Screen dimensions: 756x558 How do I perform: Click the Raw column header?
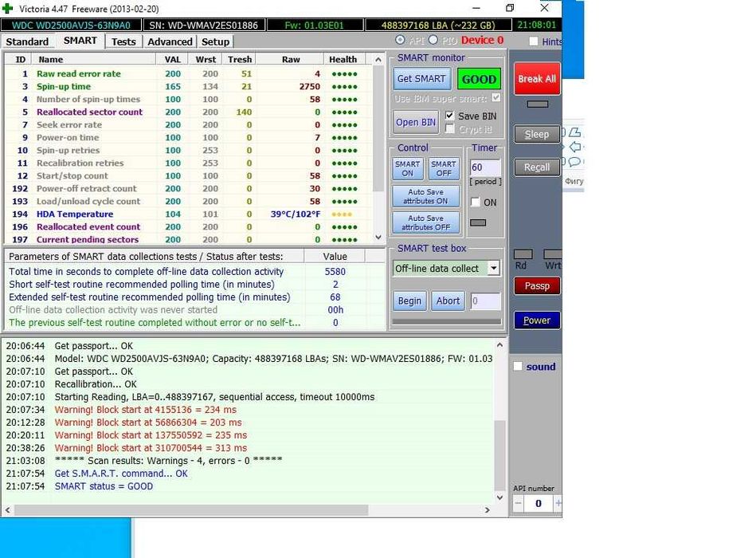pos(290,59)
